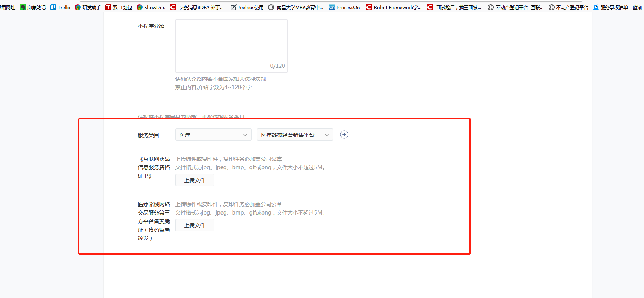Open the 不动产登记平台 互联 bookmark
The image size is (644, 298).
[x=516, y=7]
